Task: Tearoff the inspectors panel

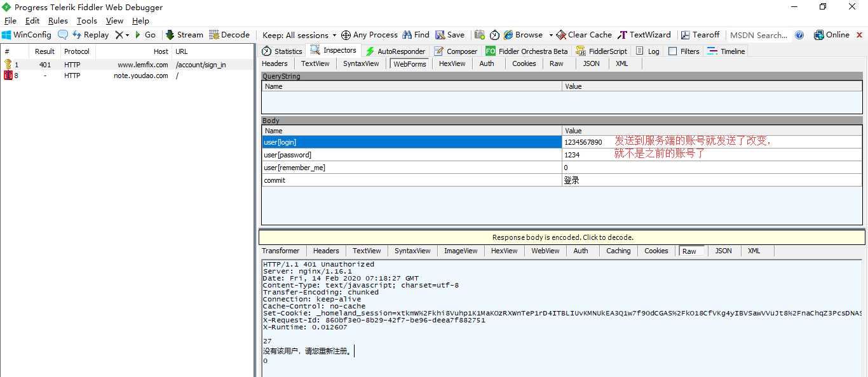Action: [x=700, y=35]
